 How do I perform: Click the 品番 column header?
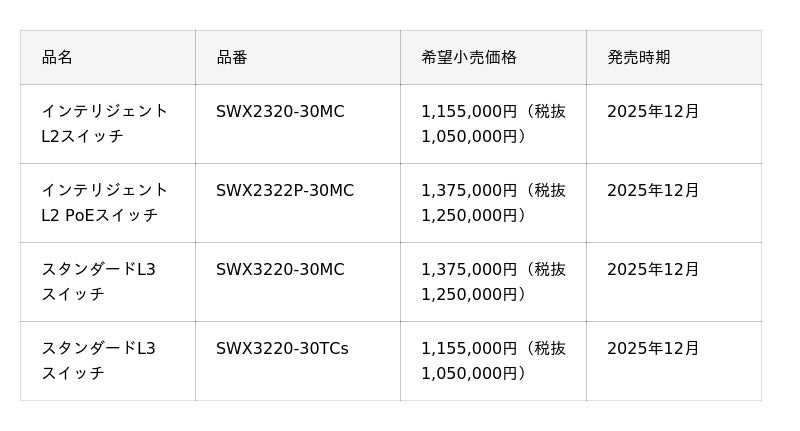point(232,58)
